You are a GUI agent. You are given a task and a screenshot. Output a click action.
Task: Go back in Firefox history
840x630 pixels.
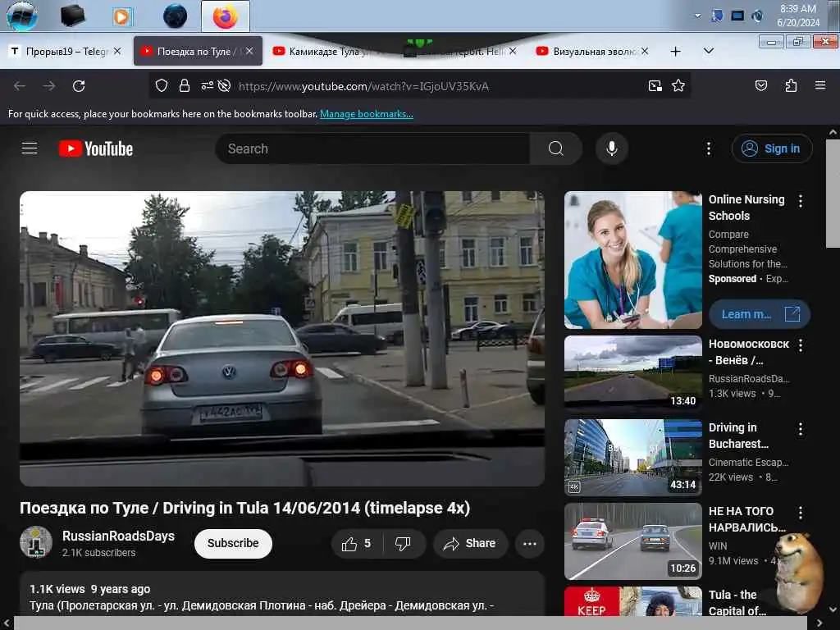click(20, 85)
